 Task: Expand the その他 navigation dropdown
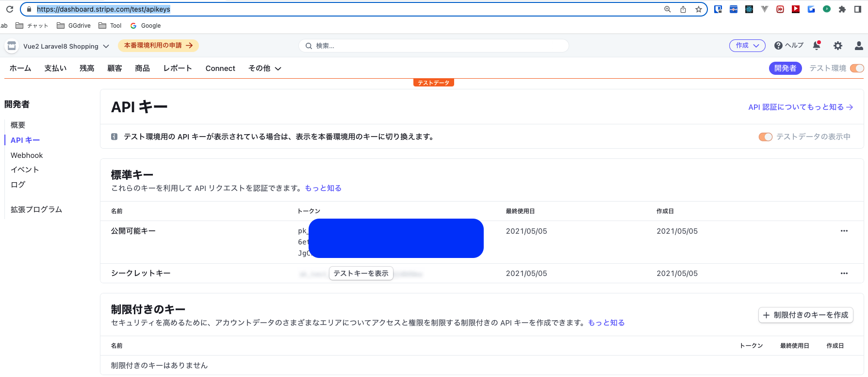pos(265,69)
